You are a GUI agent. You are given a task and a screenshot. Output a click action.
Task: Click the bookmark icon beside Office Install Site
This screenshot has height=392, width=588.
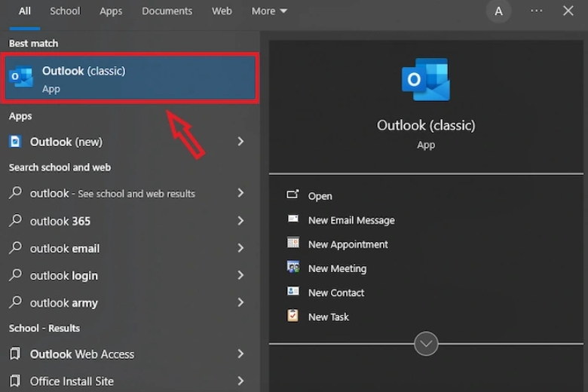15,381
